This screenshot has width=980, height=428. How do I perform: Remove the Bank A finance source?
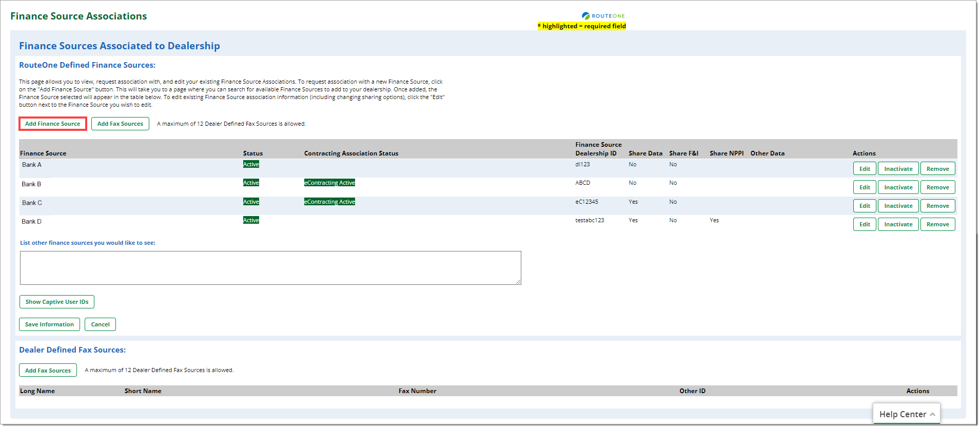[x=937, y=169]
